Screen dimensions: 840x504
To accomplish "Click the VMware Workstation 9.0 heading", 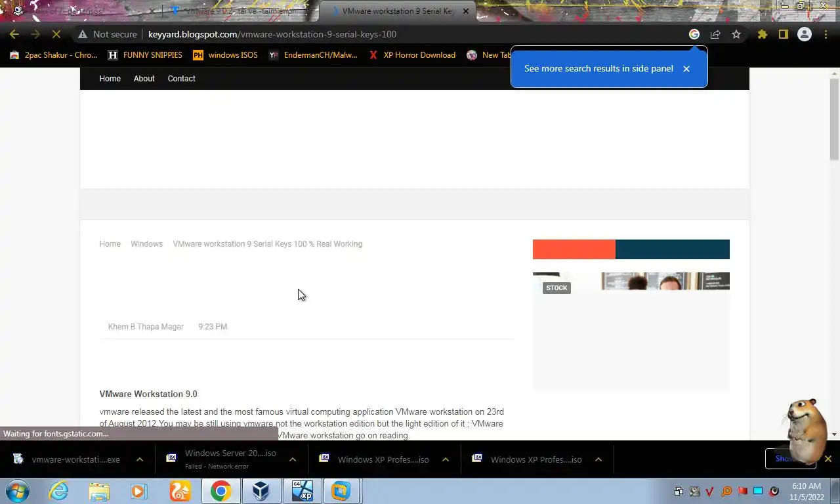I will (148, 394).
